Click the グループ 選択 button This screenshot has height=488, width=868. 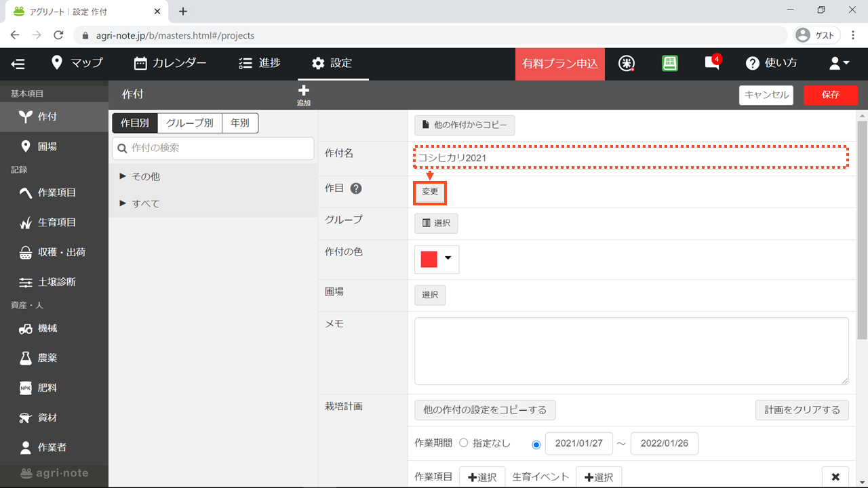pyautogui.click(x=436, y=223)
